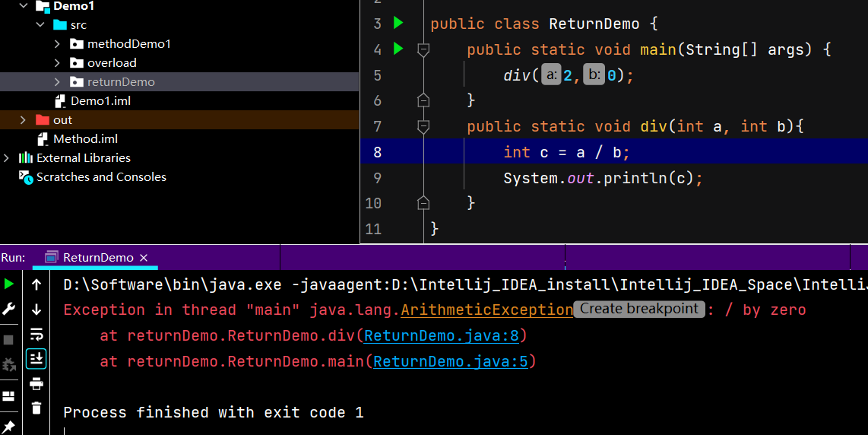Click div method name in declaration
The height and width of the screenshot is (435, 868).
click(x=654, y=127)
